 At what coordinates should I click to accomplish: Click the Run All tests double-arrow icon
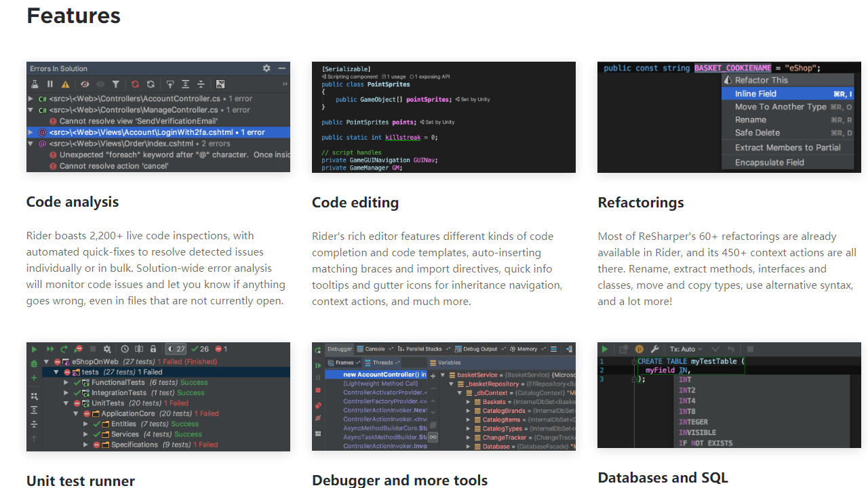(50, 349)
